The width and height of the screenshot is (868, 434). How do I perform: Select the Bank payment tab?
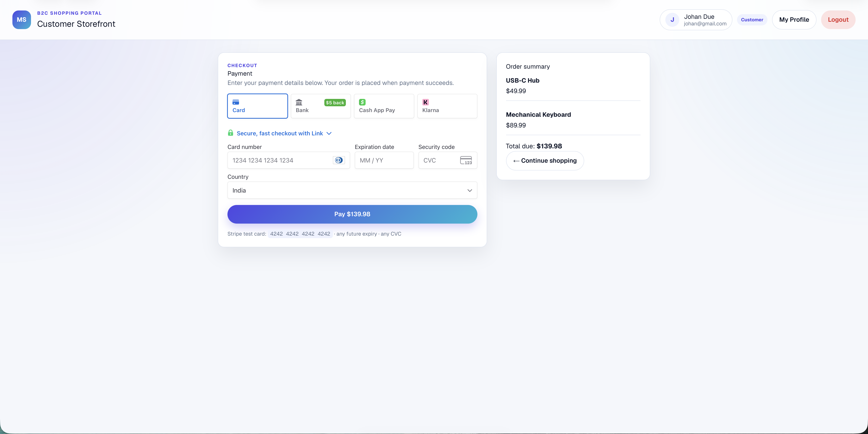coord(321,106)
